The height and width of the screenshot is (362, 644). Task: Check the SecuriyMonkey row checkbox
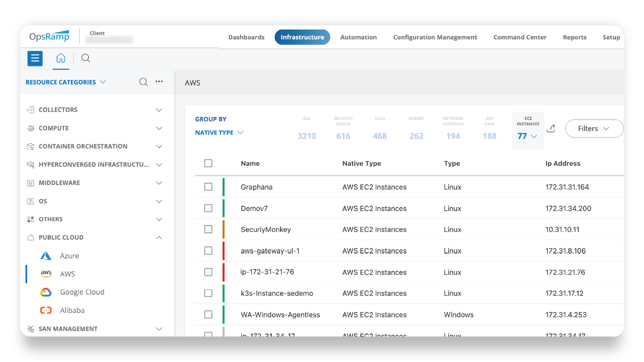point(208,229)
